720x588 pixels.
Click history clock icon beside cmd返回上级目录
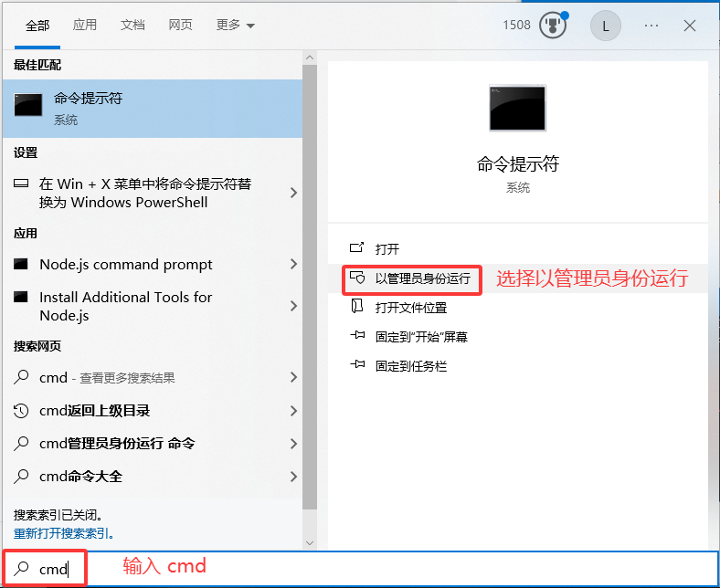pos(21,411)
